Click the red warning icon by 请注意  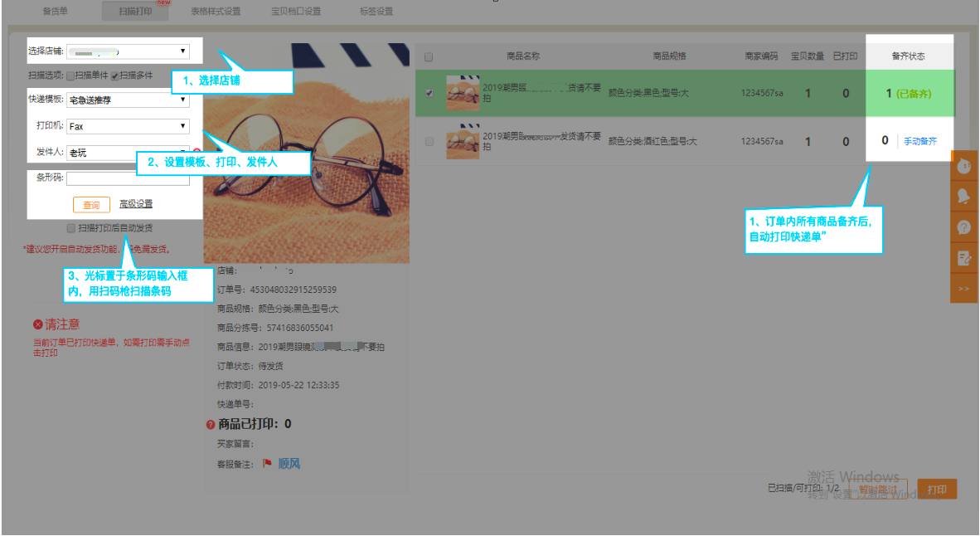(x=37, y=324)
